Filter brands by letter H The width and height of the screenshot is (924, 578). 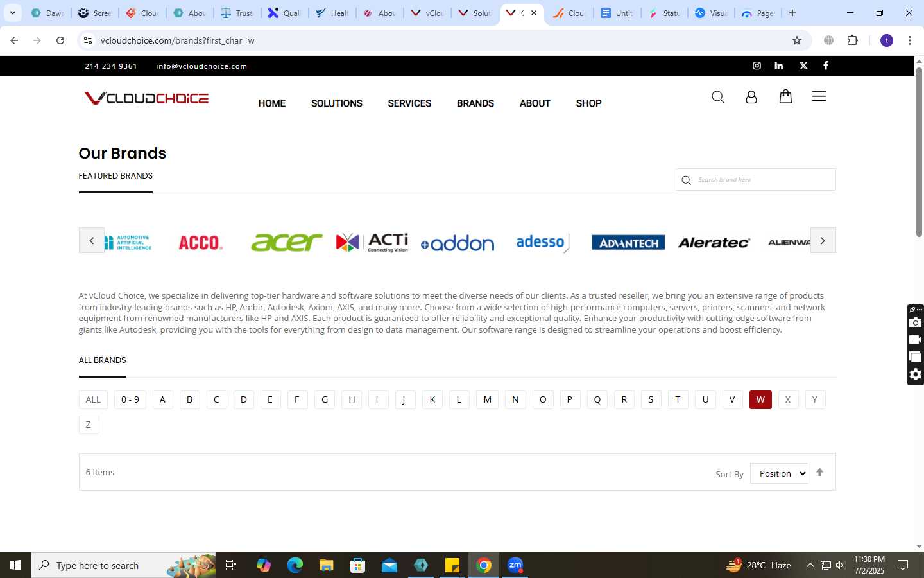pos(352,399)
